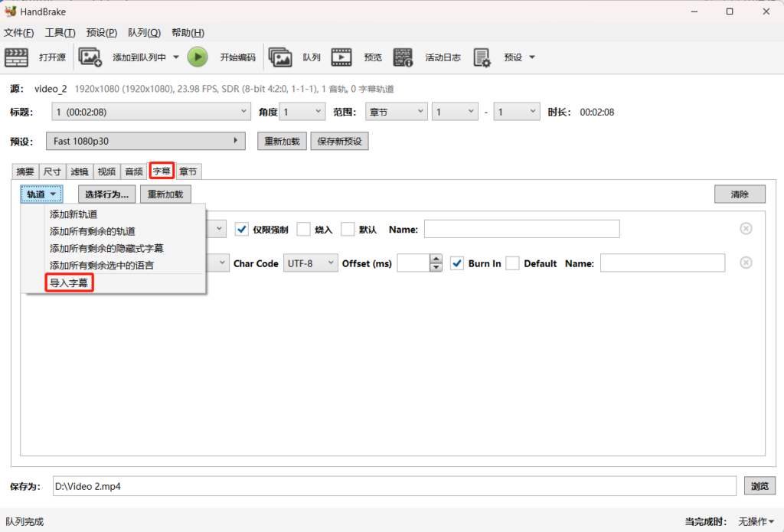This screenshot has width=784, height=532.
Task: Open the Char Code UTF-8 dropdown
Action: 311,263
